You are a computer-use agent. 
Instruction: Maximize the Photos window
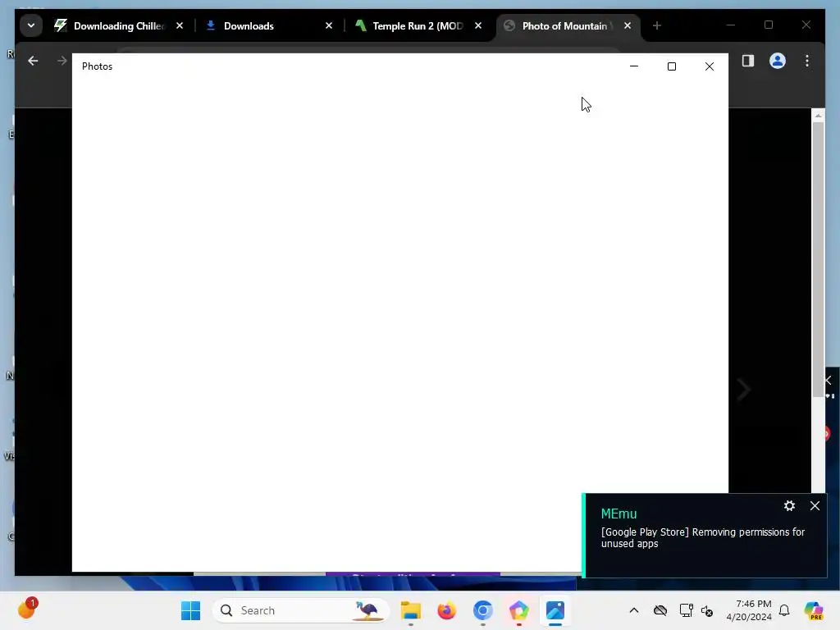671,66
